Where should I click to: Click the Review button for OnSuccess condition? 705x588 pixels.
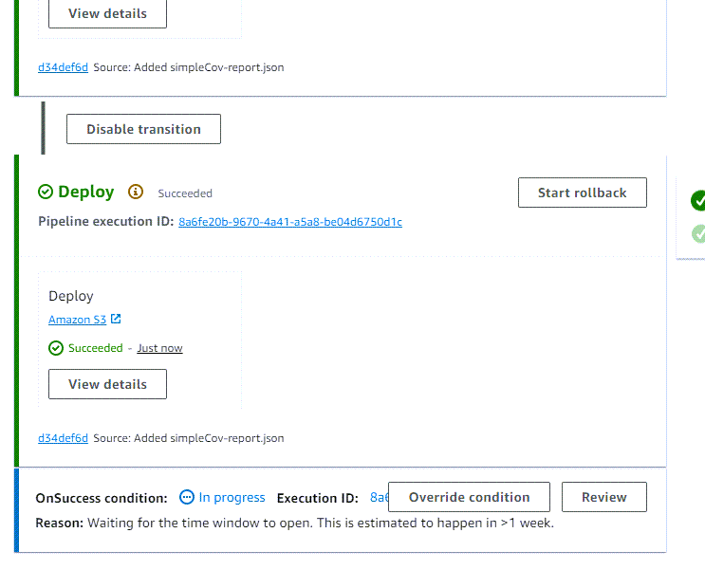coord(603,497)
